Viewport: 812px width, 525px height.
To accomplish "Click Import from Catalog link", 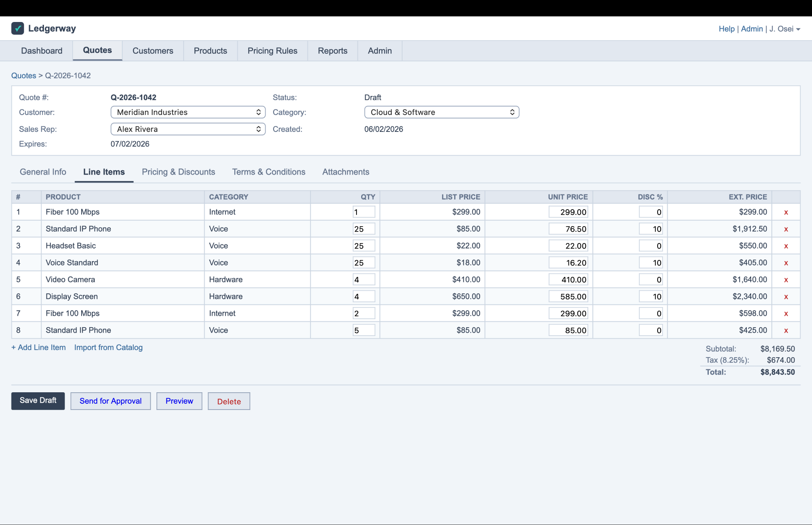I will click(x=108, y=347).
